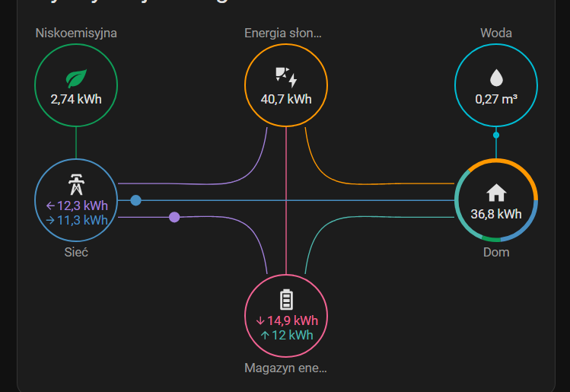This screenshot has width=570, height=392.
Task: Click the purple flow dot on line
Action: (x=174, y=217)
